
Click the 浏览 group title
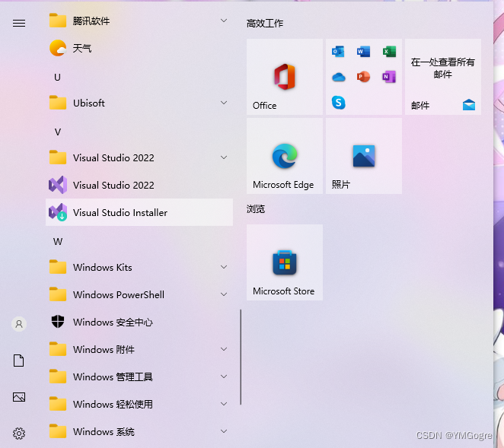(x=256, y=208)
